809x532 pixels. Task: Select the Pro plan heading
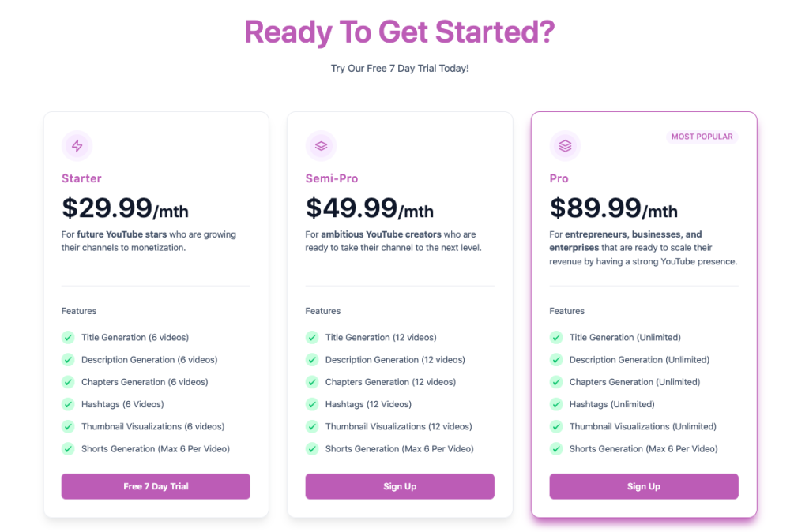559,178
